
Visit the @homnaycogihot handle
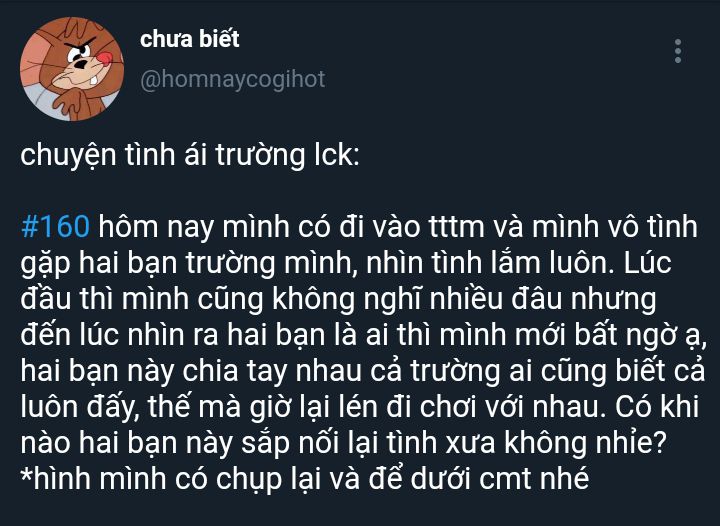pyautogui.click(x=233, y=79)
